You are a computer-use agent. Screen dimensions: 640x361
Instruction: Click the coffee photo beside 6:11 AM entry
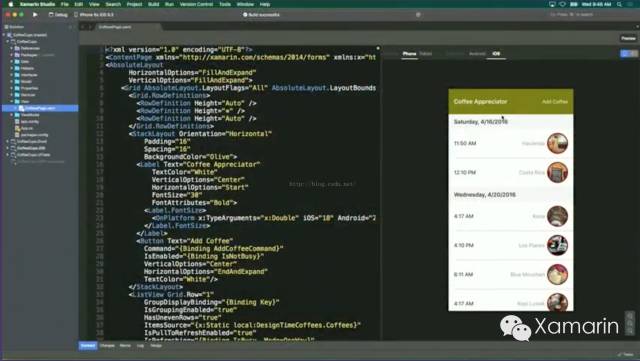(557, 274)
